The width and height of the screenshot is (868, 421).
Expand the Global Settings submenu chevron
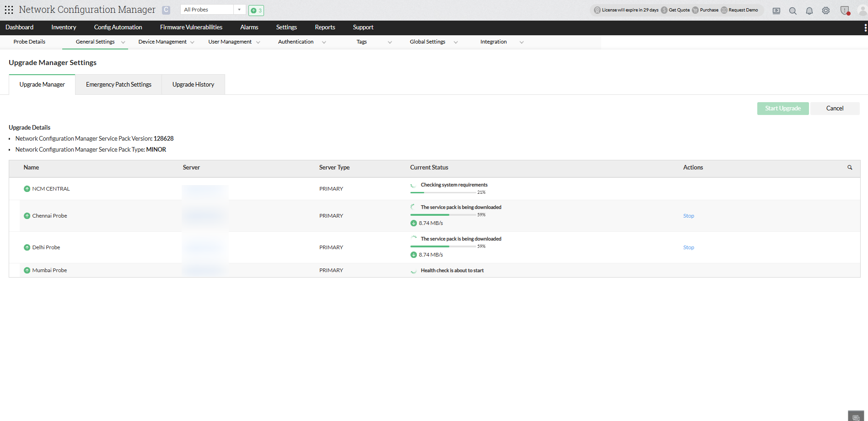point(456,42)
